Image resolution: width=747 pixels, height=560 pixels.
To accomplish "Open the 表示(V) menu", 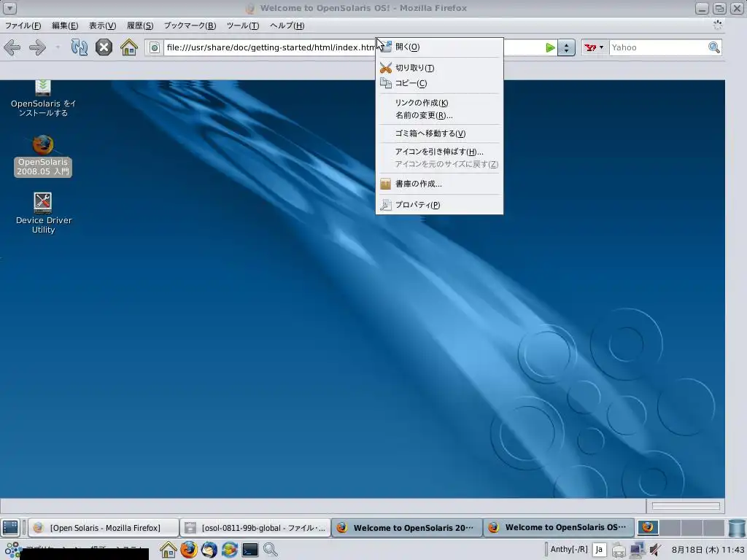I will point(102,26).
